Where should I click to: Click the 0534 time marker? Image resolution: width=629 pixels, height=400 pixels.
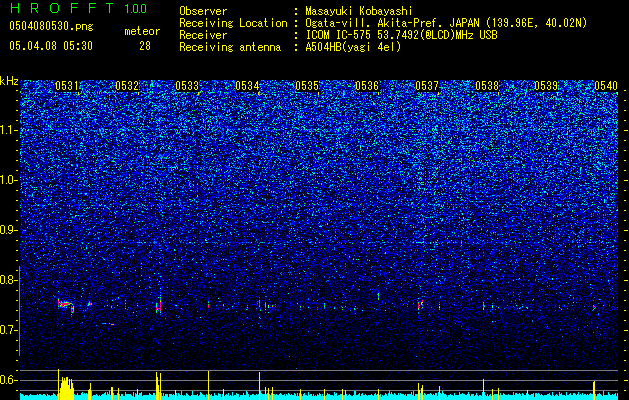point(247,86)
